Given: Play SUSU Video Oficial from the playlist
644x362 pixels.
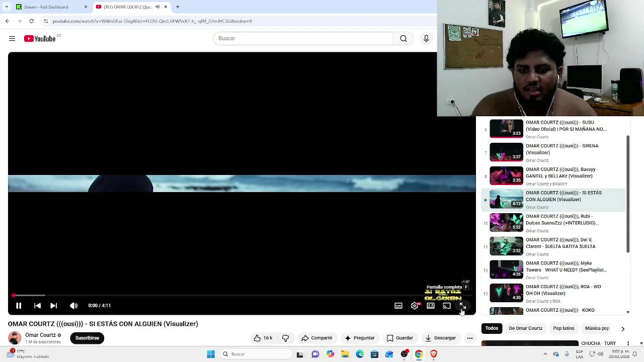Looking at the screenshot, I should coord(553,129).
